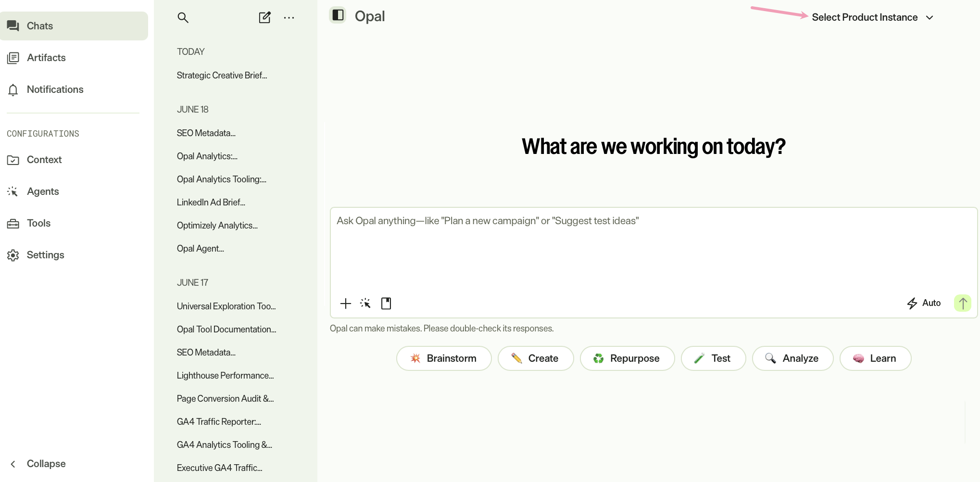Open the Agents sparkle-cursor icon
This screenshot has height=482, width=980.
click(13, 191)
